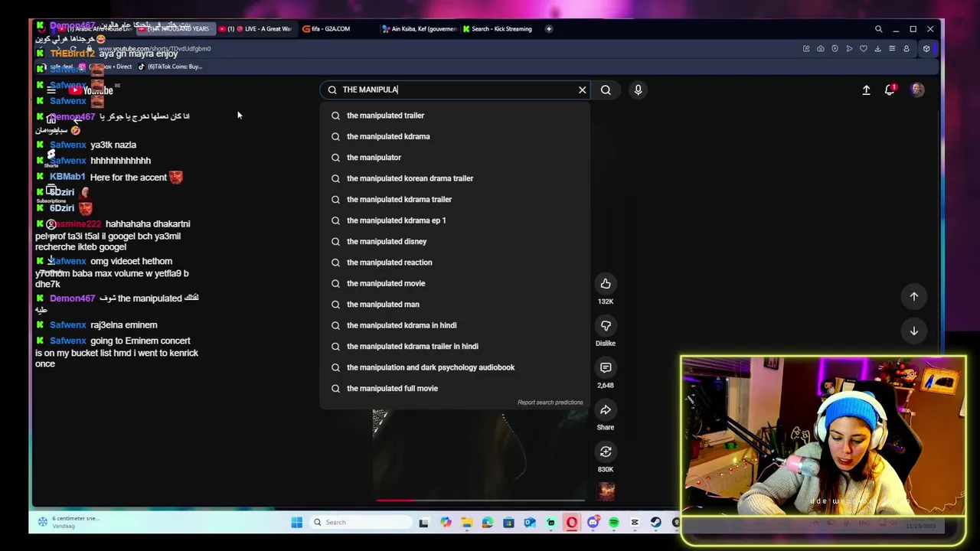Image resolution: width=980 pixels, height=551 pixels.
Task: Open the browser extensions cube icon
Action: 926,49
